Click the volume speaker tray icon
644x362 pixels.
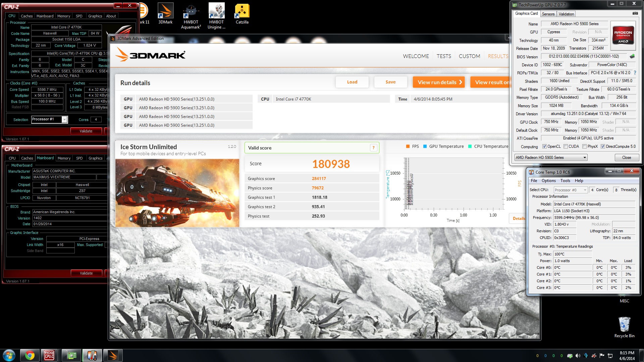click(x=578, y=356)
